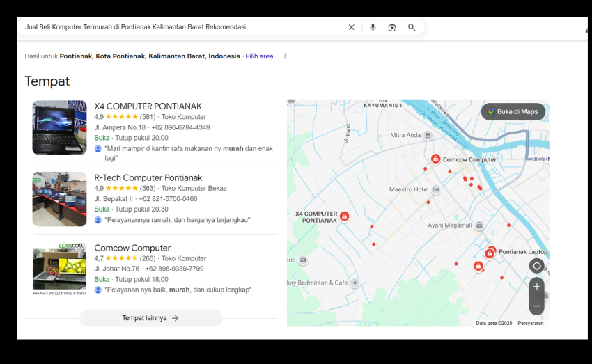Select the Pontianak Laptop map pin

coord(490,252)
